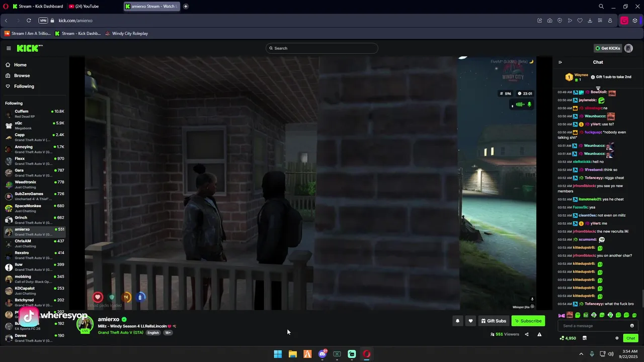The width and height of the screenshot is (644, 362).
Task: Open chat settings gear
Action: coord(617,338)
